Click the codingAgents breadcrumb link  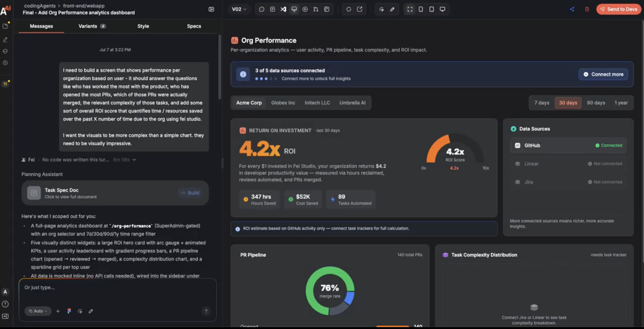pyautogui.click(x=40, y=6)
